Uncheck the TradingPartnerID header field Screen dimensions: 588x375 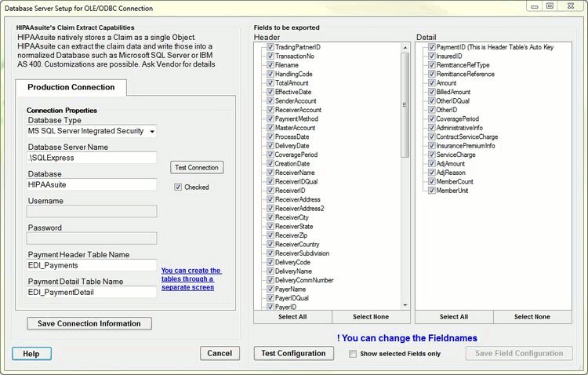[270, 47]
